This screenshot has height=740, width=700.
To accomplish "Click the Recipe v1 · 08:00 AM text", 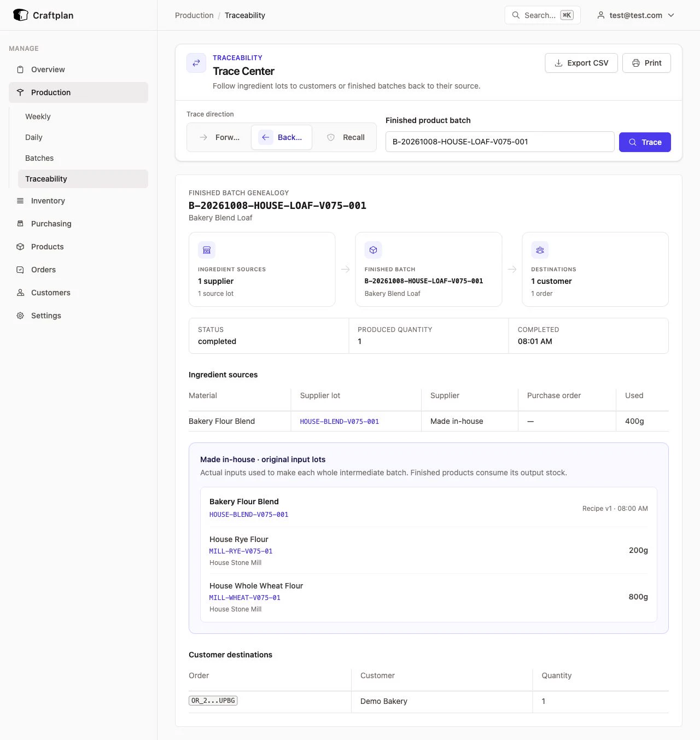I will coord(615,509).
